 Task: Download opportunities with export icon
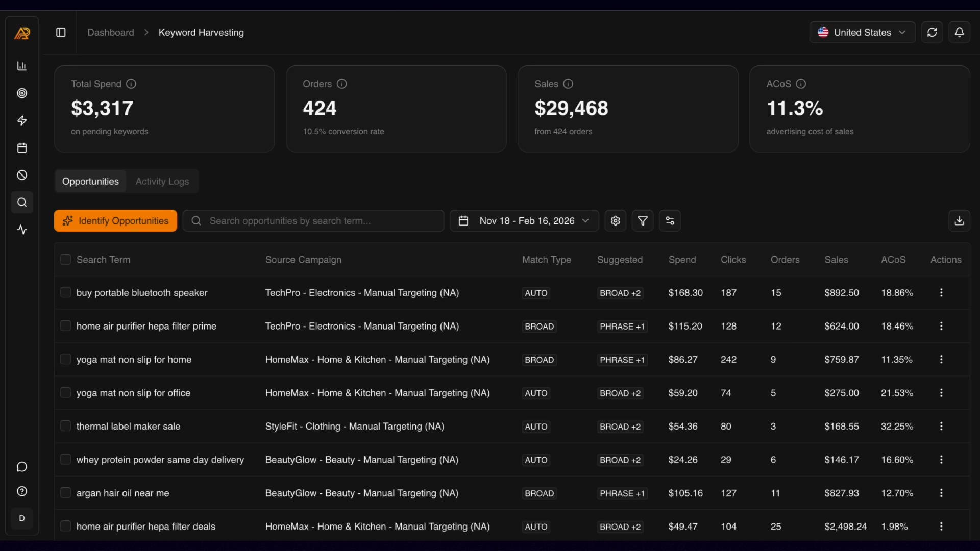pos(959,221)
